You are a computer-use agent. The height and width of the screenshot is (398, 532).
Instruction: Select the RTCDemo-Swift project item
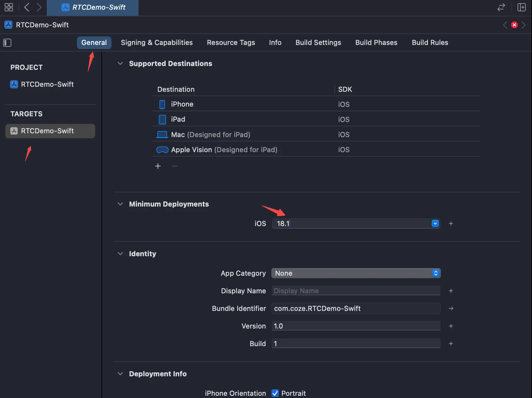(x=42, y=84)
